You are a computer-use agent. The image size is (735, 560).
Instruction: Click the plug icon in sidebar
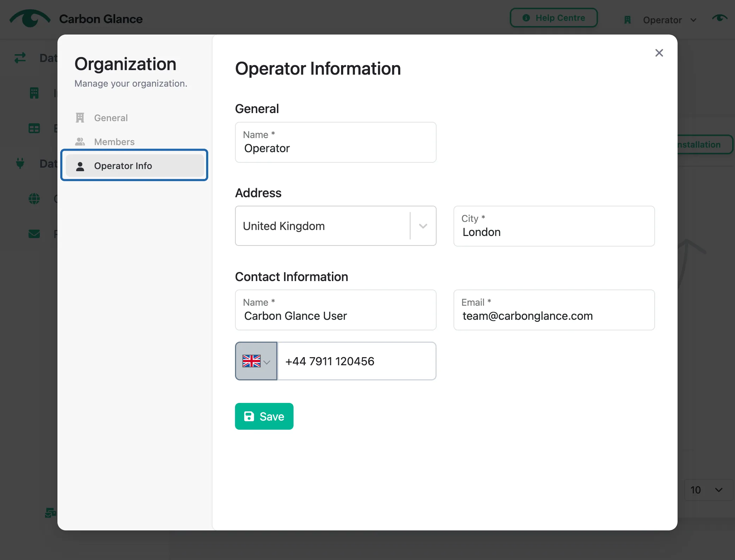pos(20,163)
